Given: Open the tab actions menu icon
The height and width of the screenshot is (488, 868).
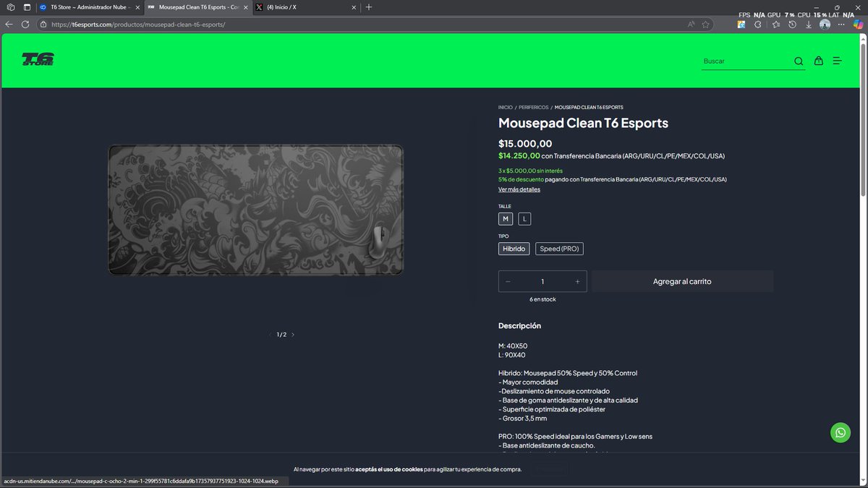Looking at the screenshot, I should [x=27, y=7].
